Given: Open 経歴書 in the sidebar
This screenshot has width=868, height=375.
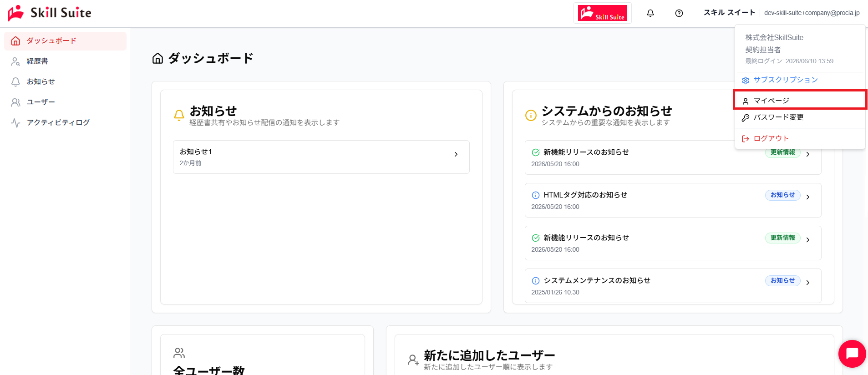Looking at the screenshot, I should point(65,61).
